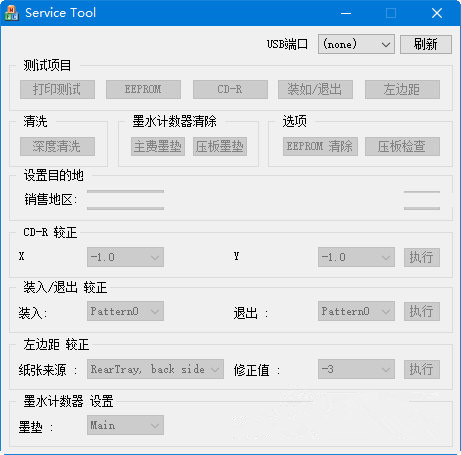Image resolution: width=461 pixels, height=455 pixels.
Task: Open the USB端口 port dropdown
Action: pos(356,44)
